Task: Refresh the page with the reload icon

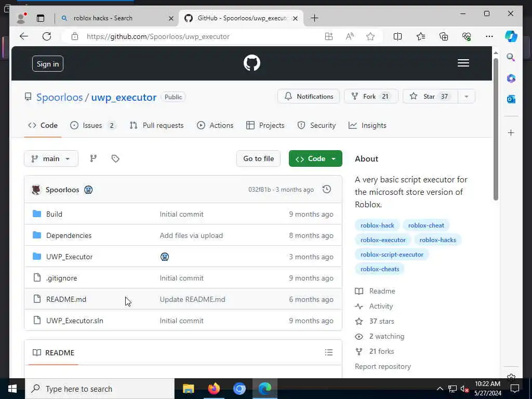Action: 47,36
